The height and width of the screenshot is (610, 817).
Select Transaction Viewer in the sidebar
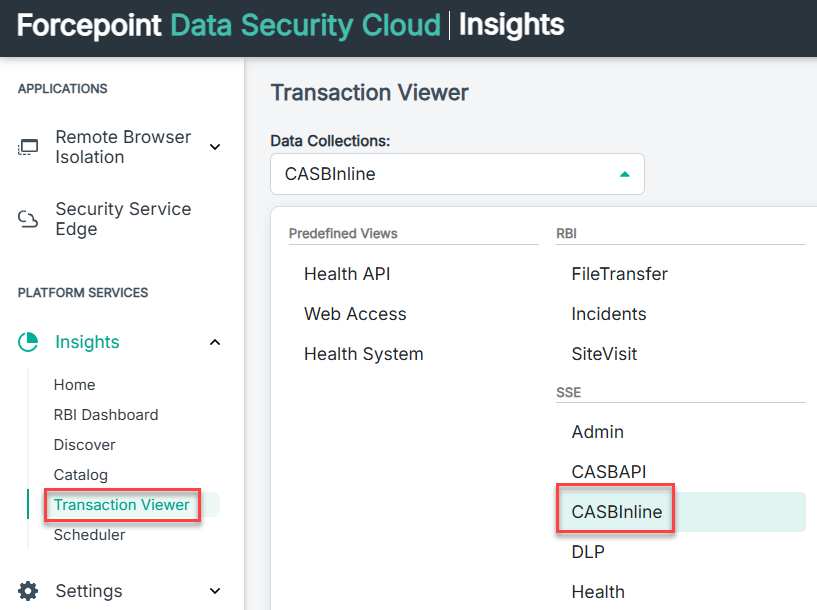click(122, 505)
